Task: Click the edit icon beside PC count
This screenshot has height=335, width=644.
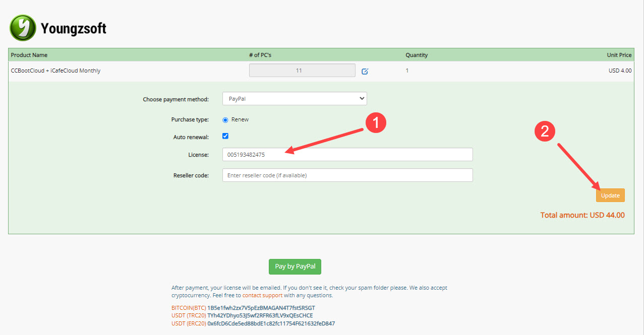Action: pyautogui.click(x=365, y=71)
